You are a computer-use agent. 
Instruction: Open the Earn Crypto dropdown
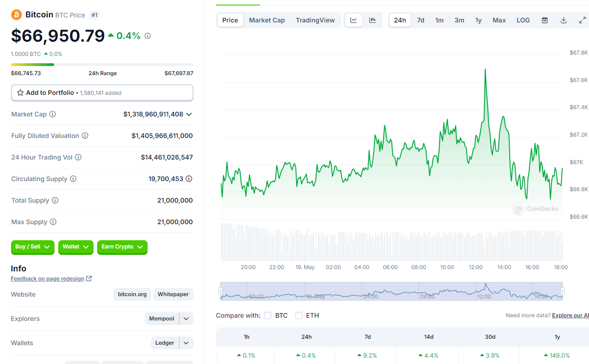[122, 247]
